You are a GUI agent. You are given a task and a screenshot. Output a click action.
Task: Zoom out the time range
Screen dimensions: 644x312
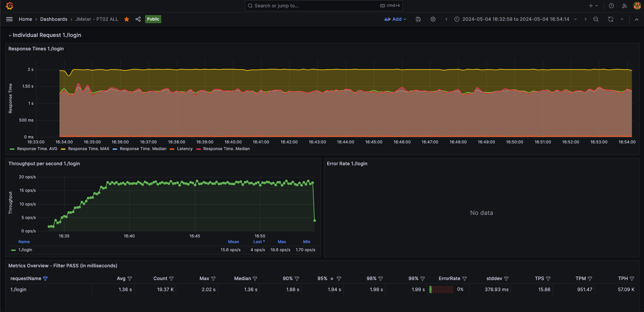click(596, 19)
